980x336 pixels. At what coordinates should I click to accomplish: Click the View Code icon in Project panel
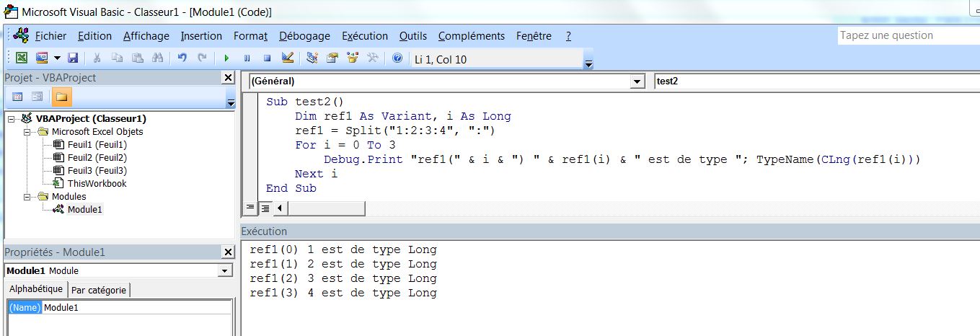coord(17,97)
